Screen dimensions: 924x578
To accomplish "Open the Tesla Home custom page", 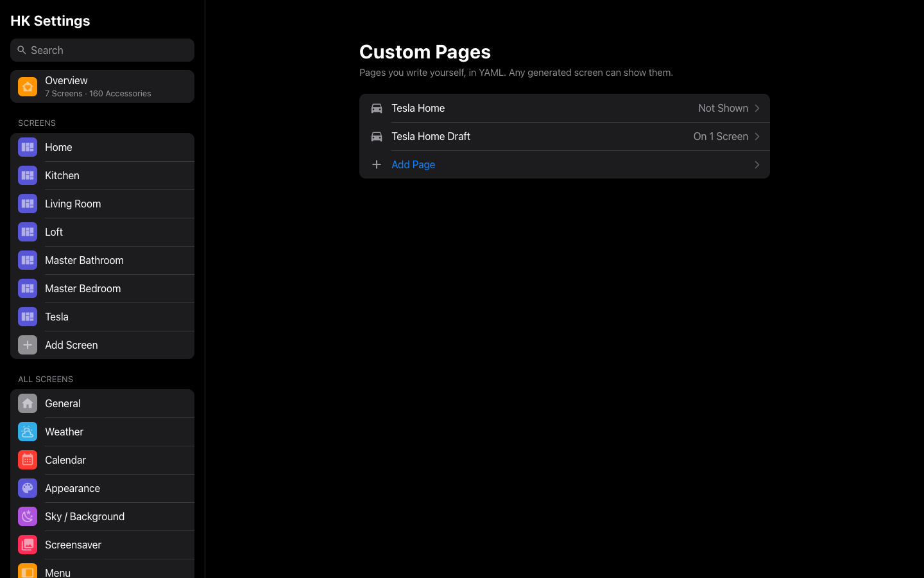I will 565,108.
